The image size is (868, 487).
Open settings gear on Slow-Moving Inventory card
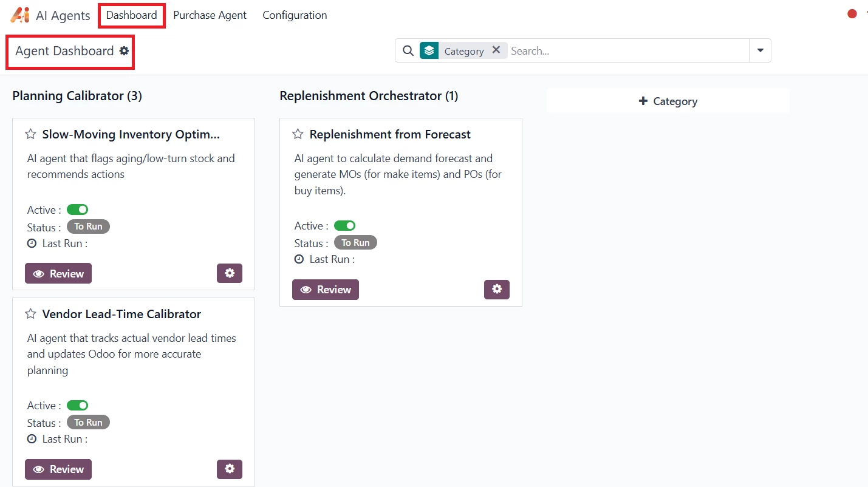click(230, 273)
